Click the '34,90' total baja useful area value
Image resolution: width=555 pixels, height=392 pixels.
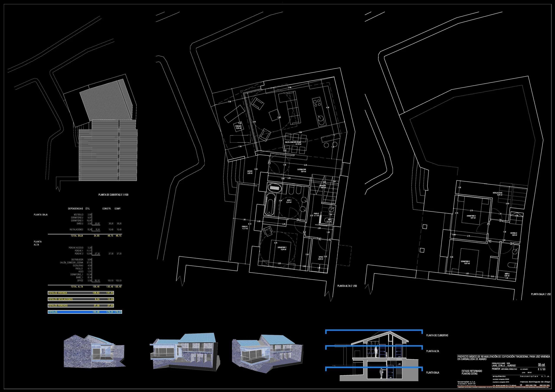[96, 236]
